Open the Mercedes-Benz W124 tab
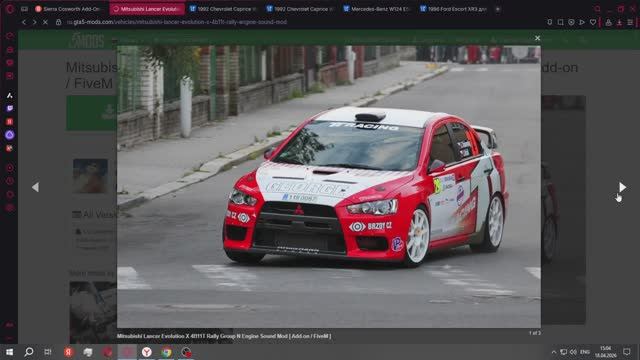The width and height of the screenshot is (640, 360). [x=377, y=9]
